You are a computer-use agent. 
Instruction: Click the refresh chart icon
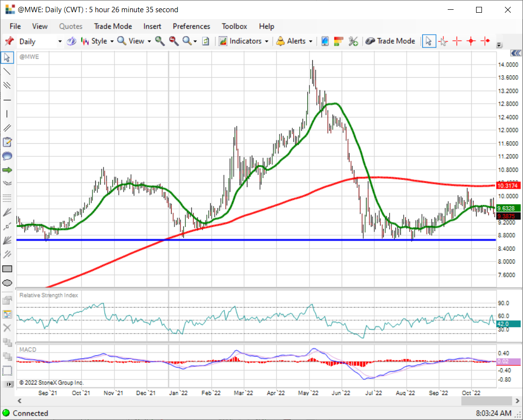coord(206,41)
